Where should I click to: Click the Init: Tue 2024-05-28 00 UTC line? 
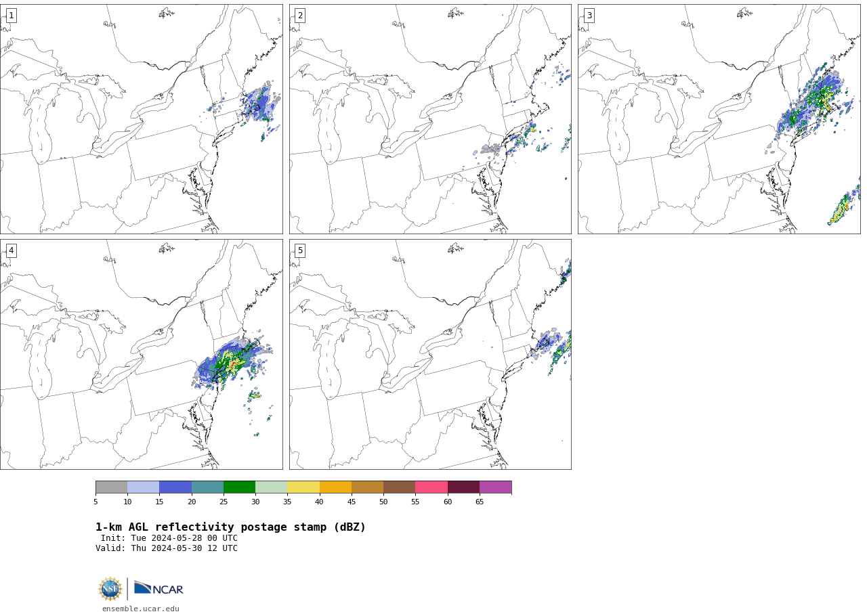pyautogui.click(x=169, y=538)
